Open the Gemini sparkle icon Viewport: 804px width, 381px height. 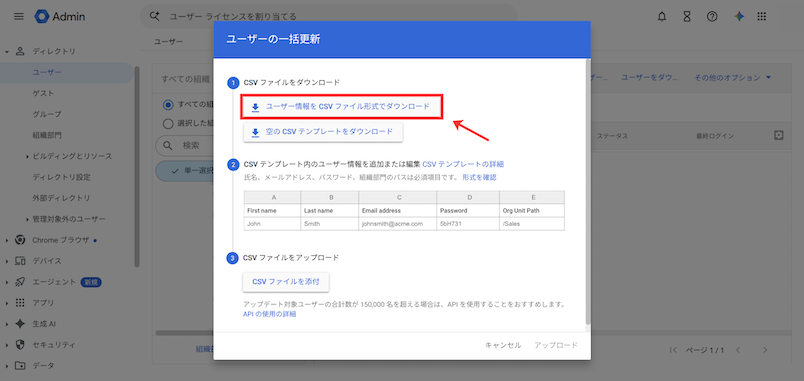738,16
